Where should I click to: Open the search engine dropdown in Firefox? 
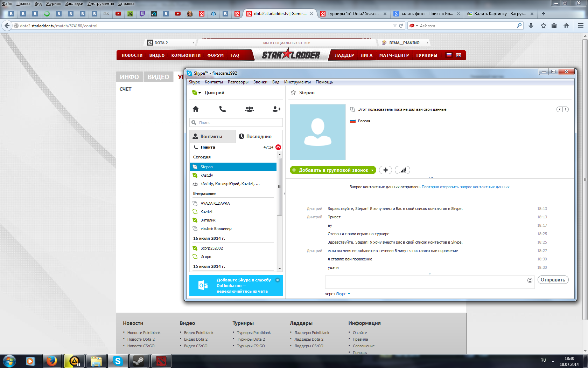click(417, 26)
